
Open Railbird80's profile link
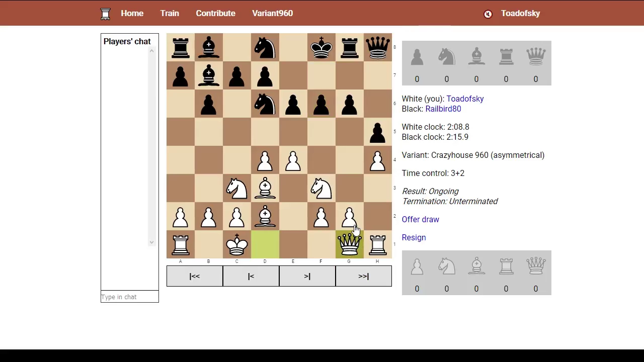tap(443, 109)
